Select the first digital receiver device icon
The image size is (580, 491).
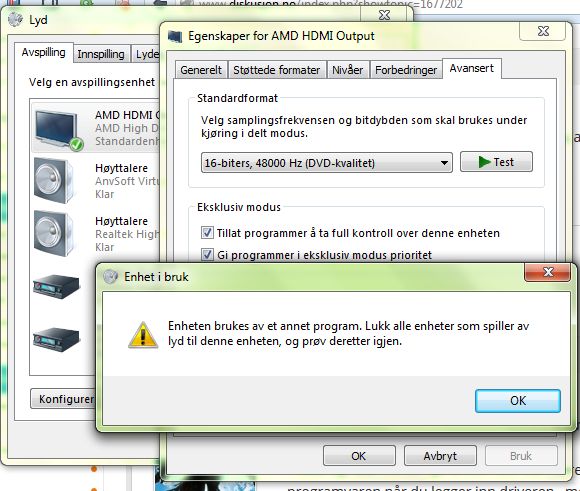[56, 286]
